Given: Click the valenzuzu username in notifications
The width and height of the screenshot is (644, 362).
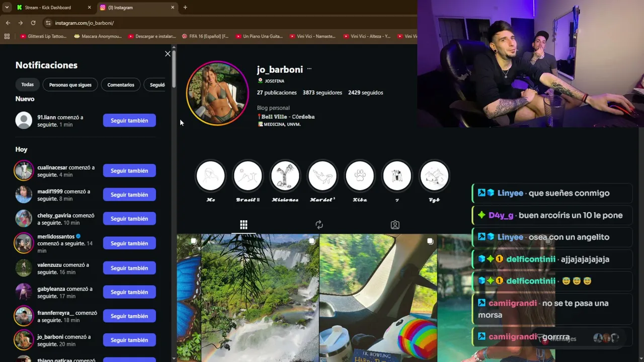Looking at the screenshot, I should (49, 265).
